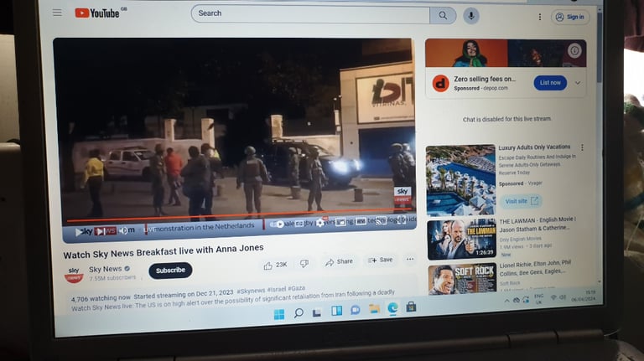Click the #Gaza hashtag
Screen dimensions: 644x361
pos(297,288)
